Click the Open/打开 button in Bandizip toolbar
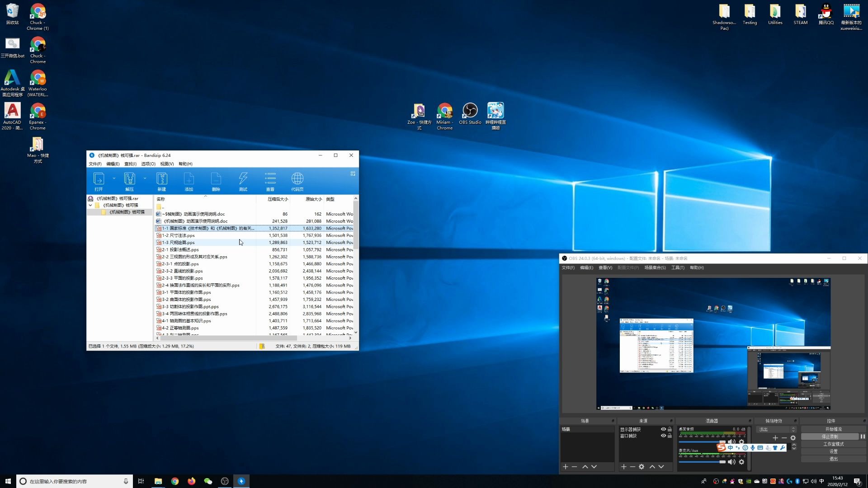This screenshot has width=868, height=488. point(99,181)
